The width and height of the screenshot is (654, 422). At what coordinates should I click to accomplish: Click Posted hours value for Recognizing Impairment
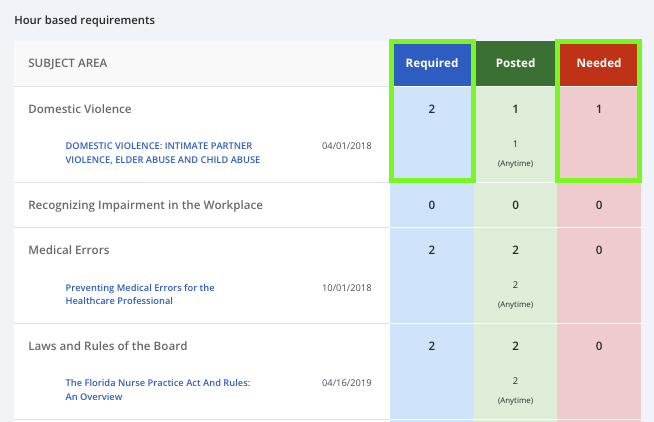pyautogui.click(x=515, y=205)
